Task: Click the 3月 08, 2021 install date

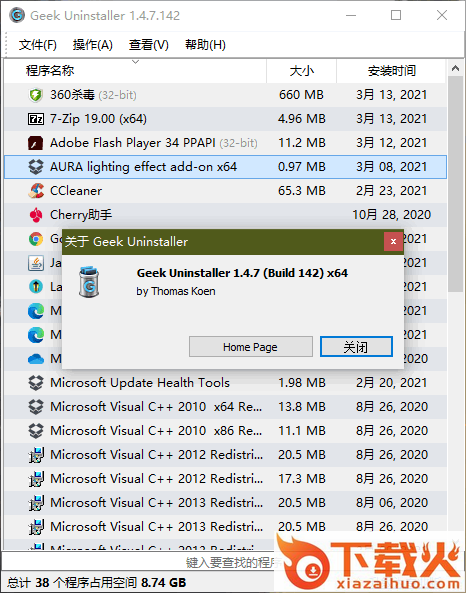Action: click(391, 167)
